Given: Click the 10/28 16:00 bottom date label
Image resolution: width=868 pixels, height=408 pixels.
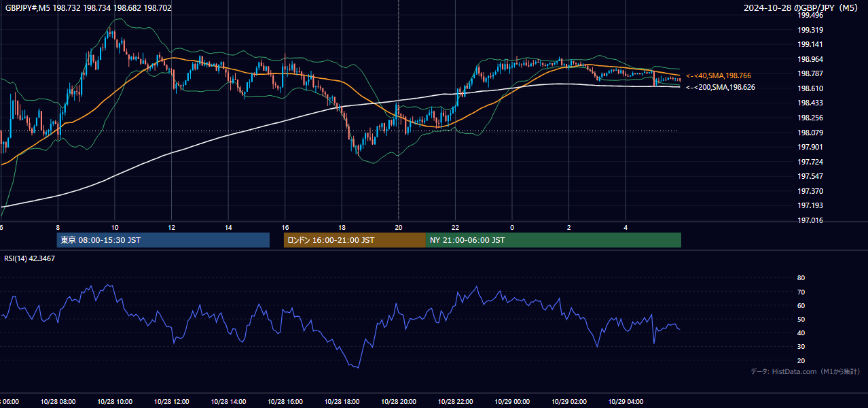Looking at the screenshot, I should click(285, 402).
